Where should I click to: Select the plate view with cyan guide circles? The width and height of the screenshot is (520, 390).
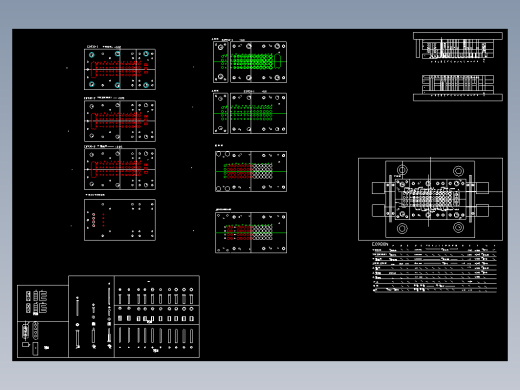click(x=120, y=69)
